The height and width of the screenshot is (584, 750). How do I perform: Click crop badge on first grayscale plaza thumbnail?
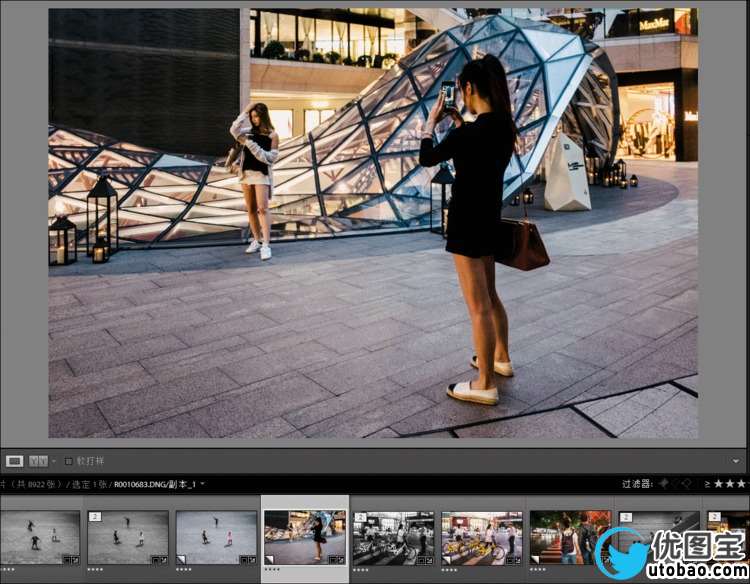pos(66,560)
